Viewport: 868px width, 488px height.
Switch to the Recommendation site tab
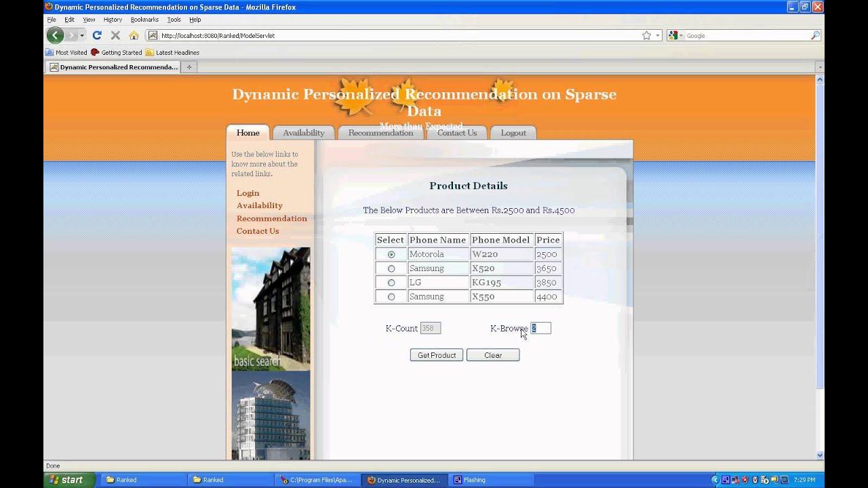(380, 133)
